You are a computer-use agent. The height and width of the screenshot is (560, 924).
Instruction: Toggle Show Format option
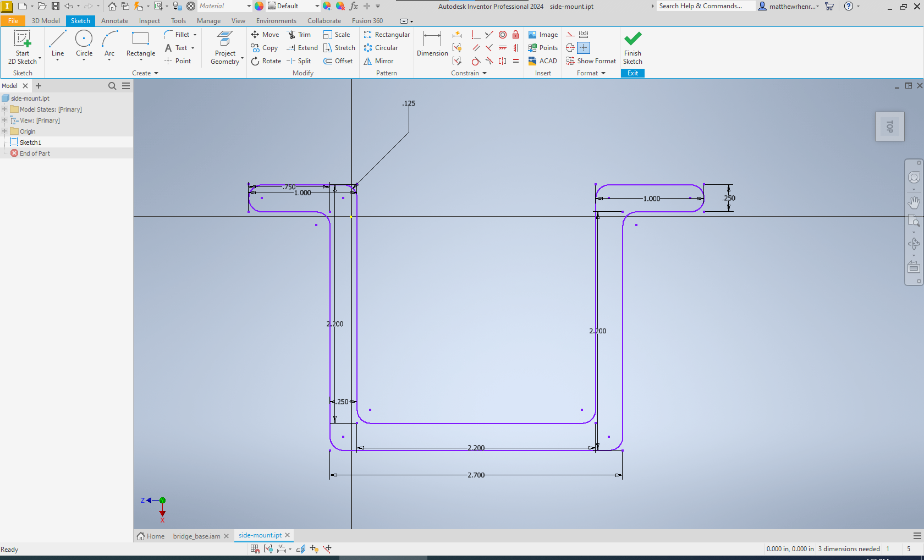coord(591,61)
